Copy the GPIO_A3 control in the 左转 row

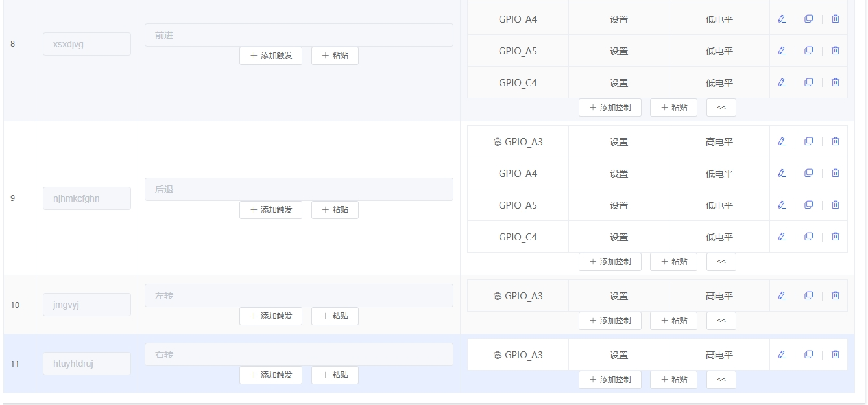pos(808,295)
